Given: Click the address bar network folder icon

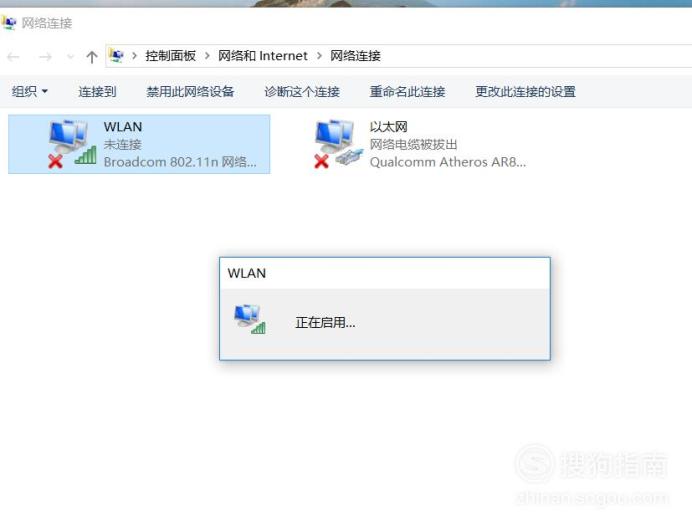Looking at the screenshot, I should click(117, 56).
